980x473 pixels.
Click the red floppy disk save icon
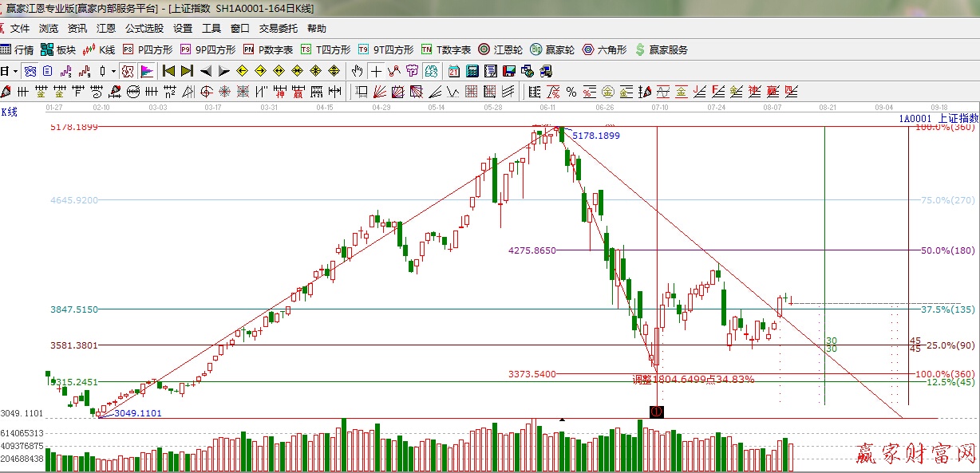[508, 71]
